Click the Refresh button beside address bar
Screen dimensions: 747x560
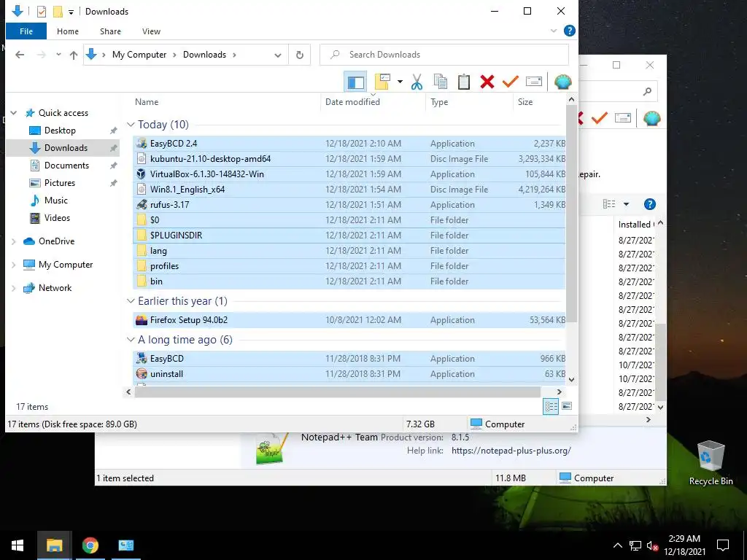point(300,55)
